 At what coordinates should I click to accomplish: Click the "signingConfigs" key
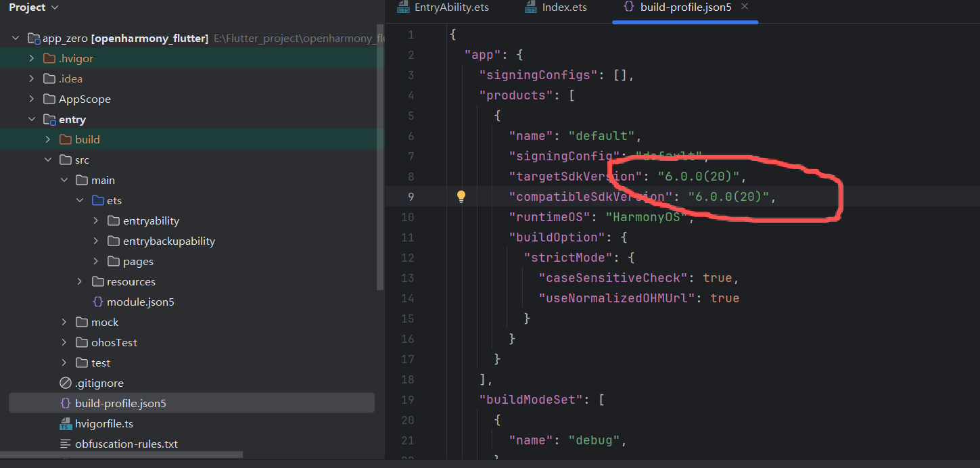click(538, 75)
